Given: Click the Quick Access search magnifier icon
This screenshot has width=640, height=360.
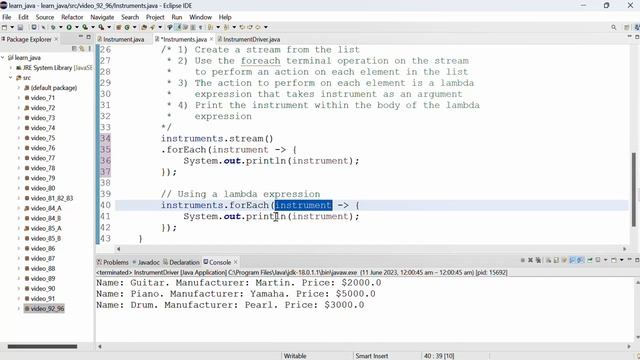Looking at the screenshot, I should (613, 27).
